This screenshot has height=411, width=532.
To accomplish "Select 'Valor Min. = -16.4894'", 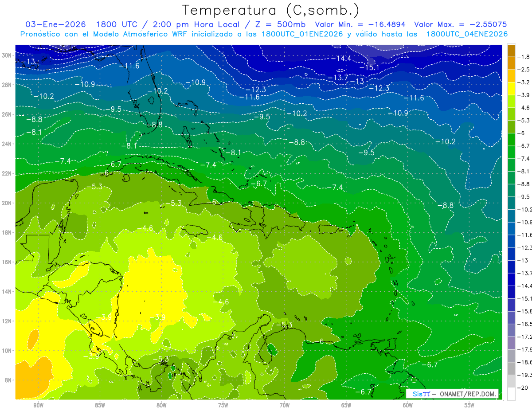I will (x=361, y=24).
